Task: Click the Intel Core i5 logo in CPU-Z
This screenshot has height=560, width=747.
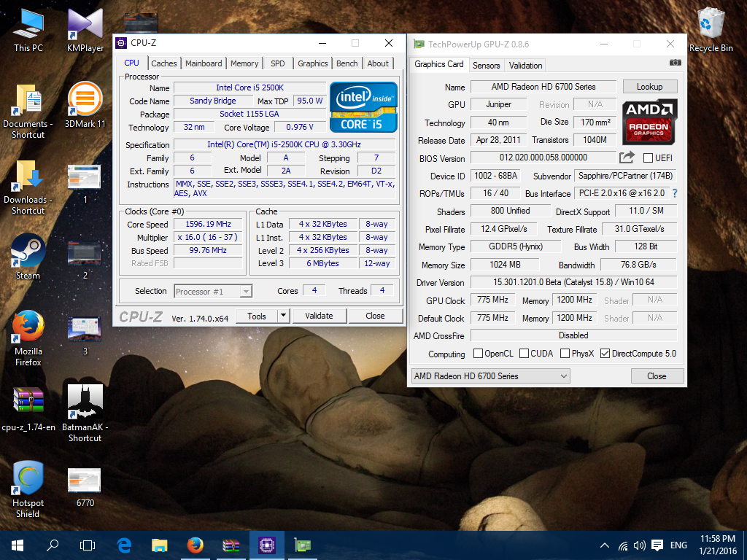Action: click(363, 107)
